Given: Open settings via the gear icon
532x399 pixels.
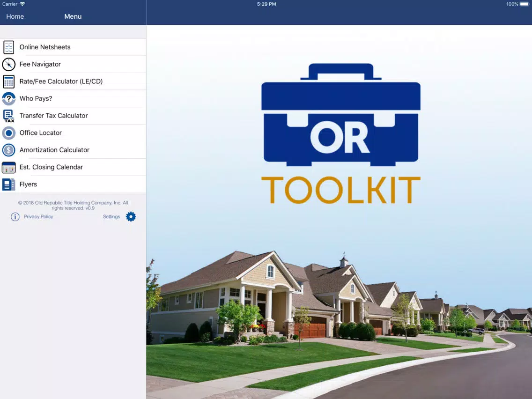Looking at the screenshot, I should (131, 216).
